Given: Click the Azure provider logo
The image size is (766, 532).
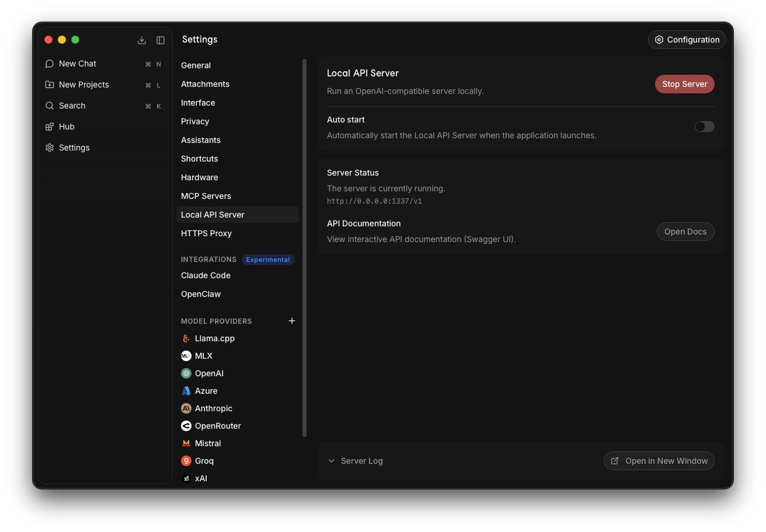Looking at the screenshot, I should coord(186,391).
